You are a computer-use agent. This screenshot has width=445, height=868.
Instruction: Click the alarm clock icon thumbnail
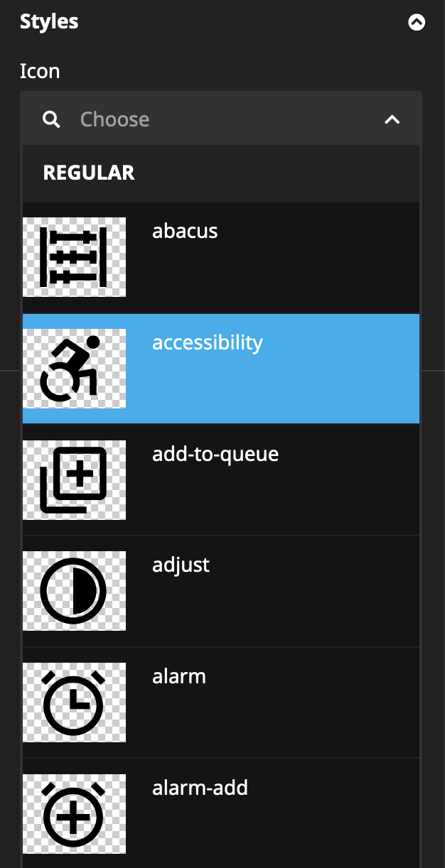[x=74, y=702]
